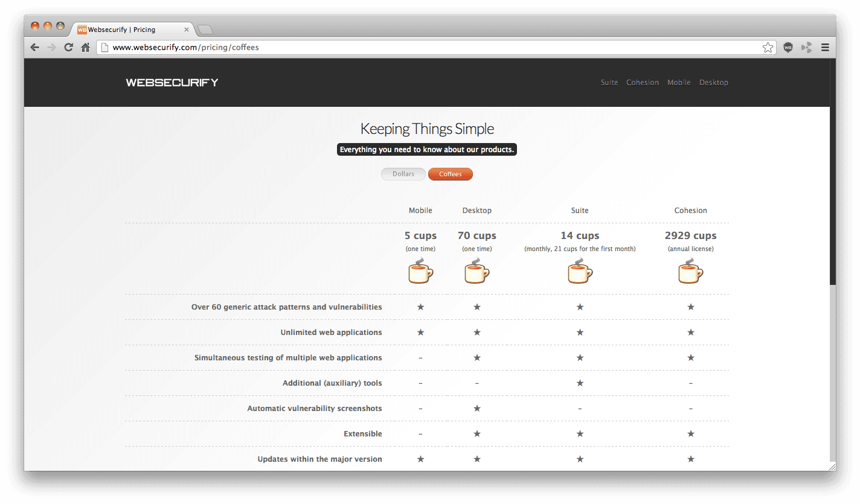
Task: Click "Extensible" feature text
Action: click(x=363, y=434)
